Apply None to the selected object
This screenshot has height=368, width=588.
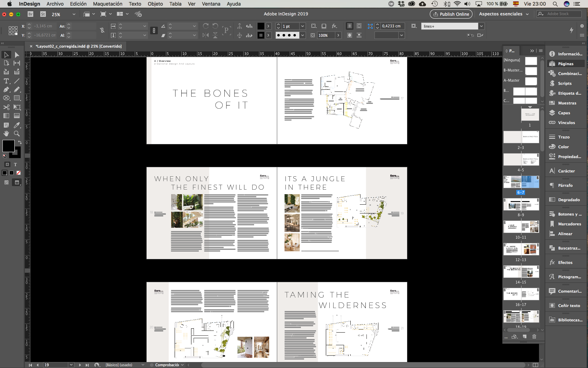coord(19,173)
